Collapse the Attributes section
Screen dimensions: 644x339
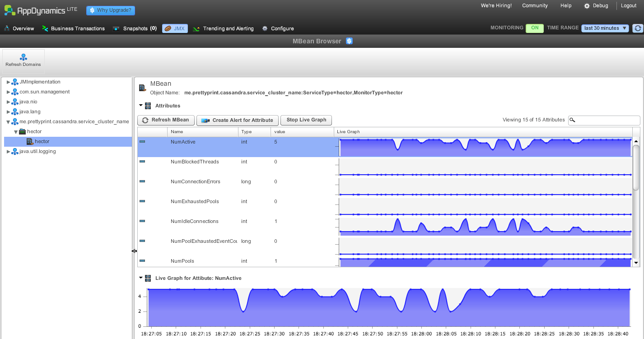141,106
